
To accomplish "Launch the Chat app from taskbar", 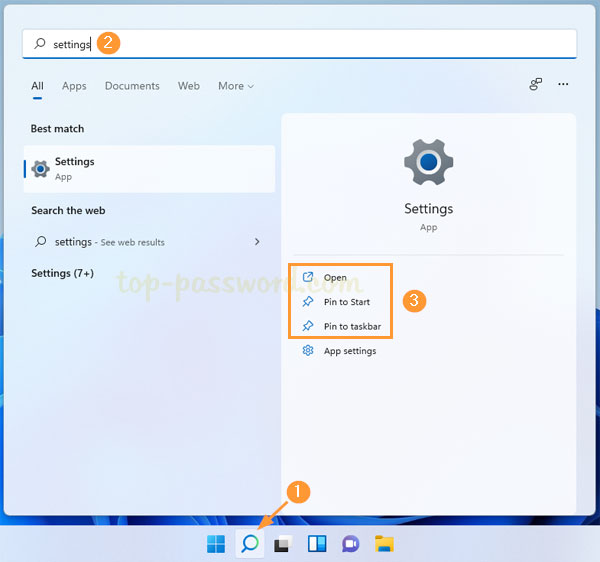I will tap(350, 543).
